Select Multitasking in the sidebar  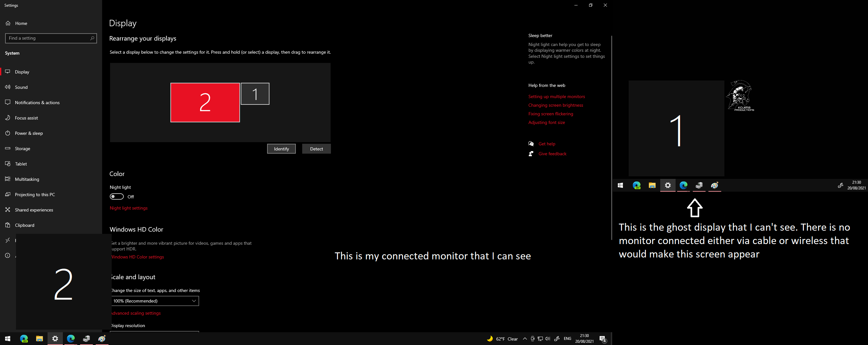[x=27, y=179]
